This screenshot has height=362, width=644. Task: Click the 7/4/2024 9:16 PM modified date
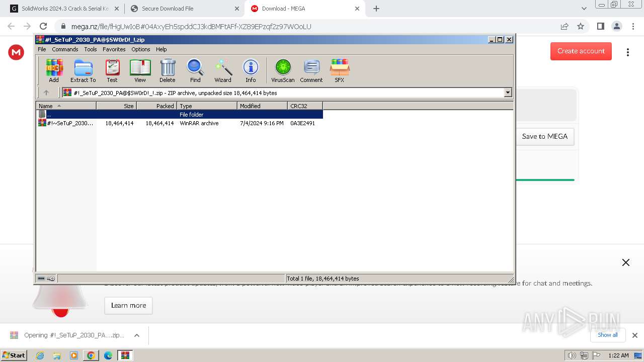pyautogui.click(x=262, y=123)
